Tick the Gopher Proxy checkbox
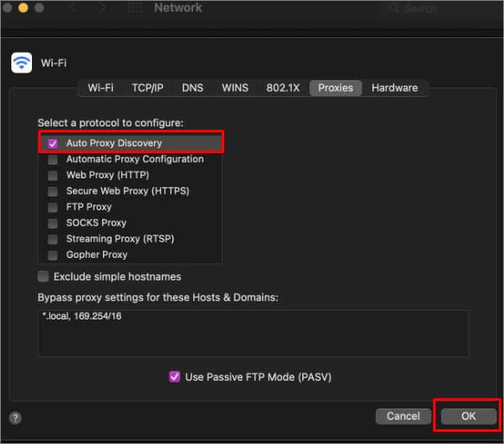This screenshot has width=504, height=444. pyautogui.click(x=53, y=255)
